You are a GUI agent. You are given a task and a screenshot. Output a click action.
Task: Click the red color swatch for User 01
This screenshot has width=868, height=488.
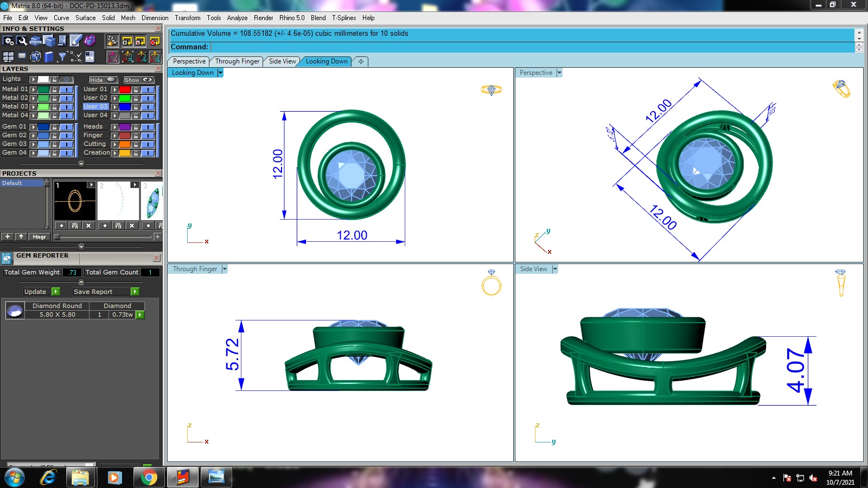[125, 89]
